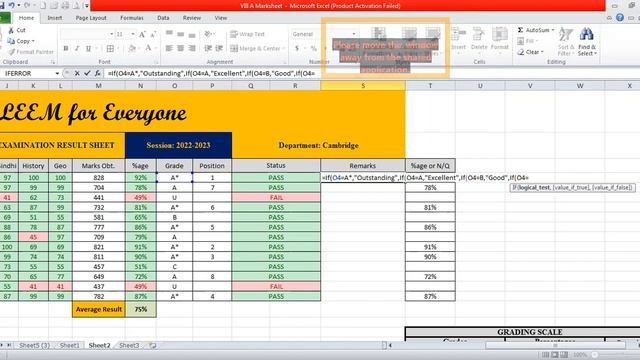Viewport: 640px width, 360px height.
Task: Click the Undo arrow in the quick access toolbar
Action: [11, 5]
